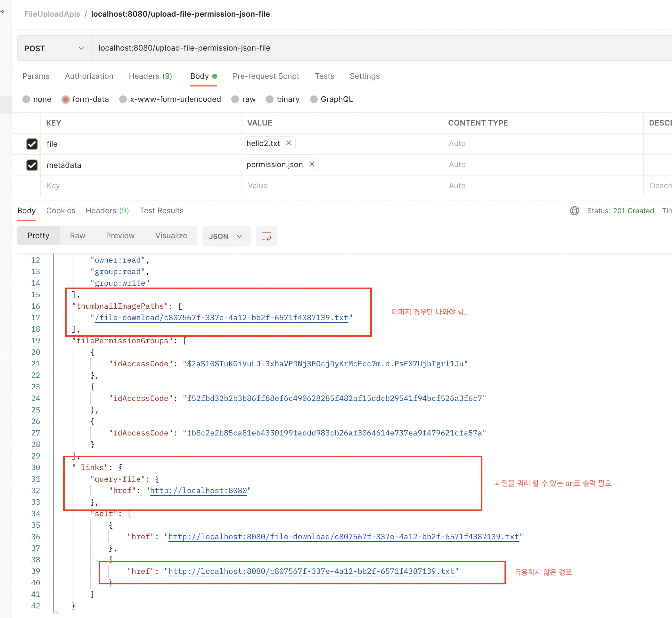
Task: Click the "thumbnailImagePaths" key in response
Action: pyautogui.click(x=120, y=306)
